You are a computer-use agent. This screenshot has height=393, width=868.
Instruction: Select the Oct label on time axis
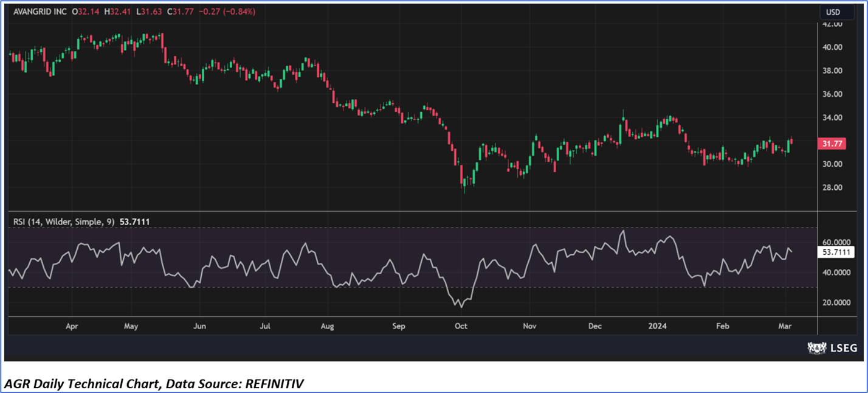[461, 326]
